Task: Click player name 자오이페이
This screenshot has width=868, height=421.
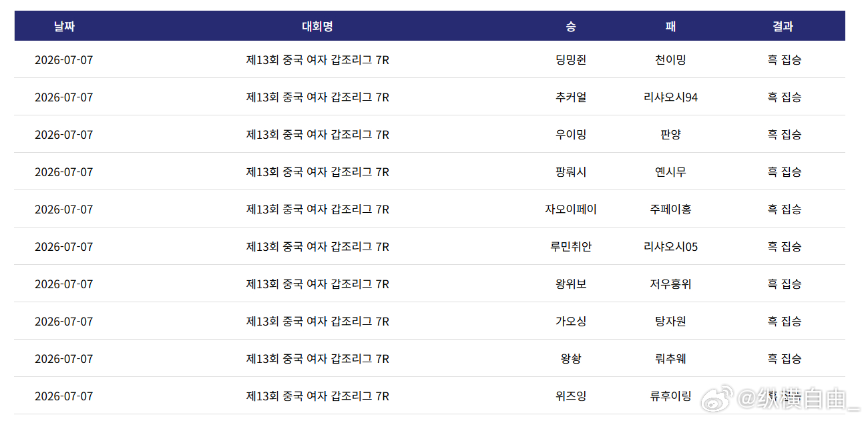Action: coord(571,209)
